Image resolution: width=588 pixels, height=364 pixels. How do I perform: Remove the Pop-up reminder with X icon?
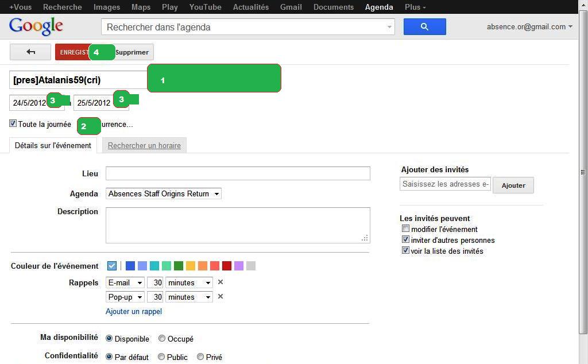220,297
